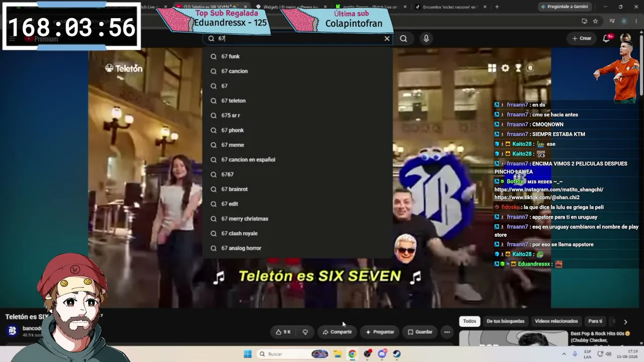Click the YouTube search magnifier button
The height and width of the screenshot is (362, 644).
pos(404,38)
